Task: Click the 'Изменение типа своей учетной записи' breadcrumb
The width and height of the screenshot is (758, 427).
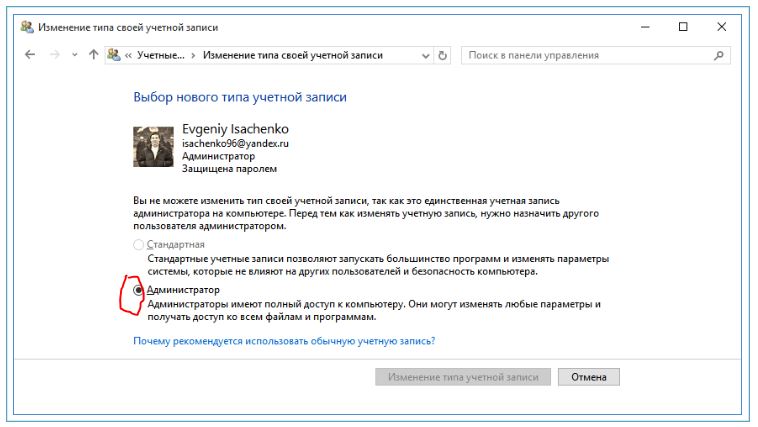Action: [292, 56]
